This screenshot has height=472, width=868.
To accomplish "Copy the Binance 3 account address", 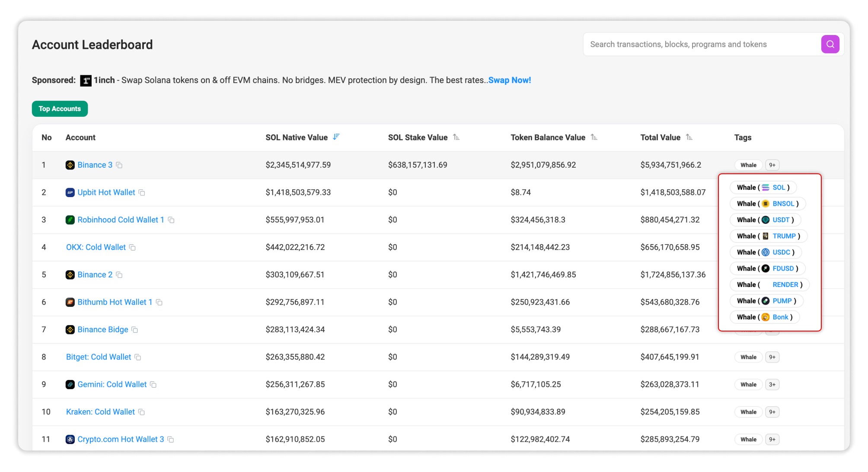I will tap(119, 165).
